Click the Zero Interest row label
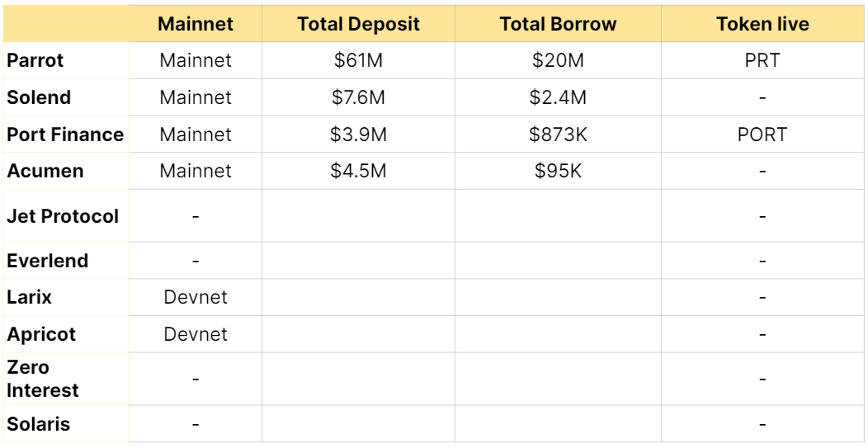Image resolution: width=868 pixels, height=448 pixels. [43, 379]
